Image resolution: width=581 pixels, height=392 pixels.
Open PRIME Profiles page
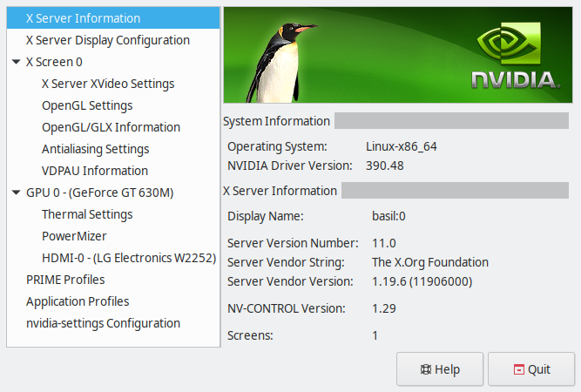pyautogui.click(x=65, y=280)
